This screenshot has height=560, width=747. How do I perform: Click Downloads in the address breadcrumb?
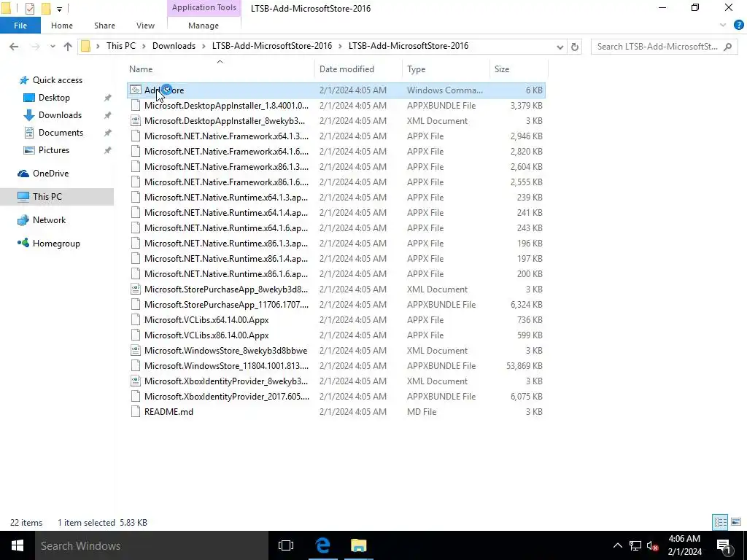(174, 46)
